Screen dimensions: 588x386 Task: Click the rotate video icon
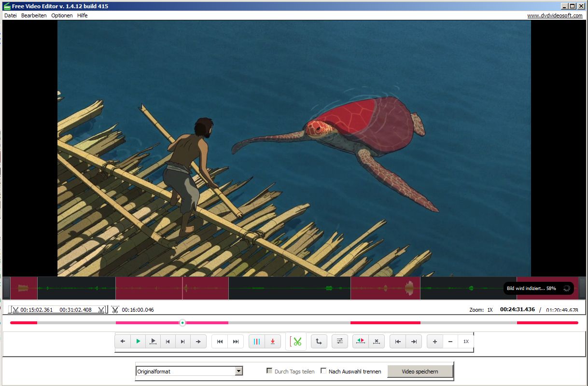(319, 342)
